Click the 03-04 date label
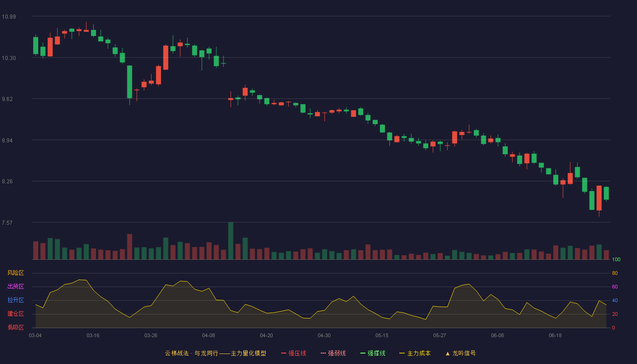 point(35,335)
